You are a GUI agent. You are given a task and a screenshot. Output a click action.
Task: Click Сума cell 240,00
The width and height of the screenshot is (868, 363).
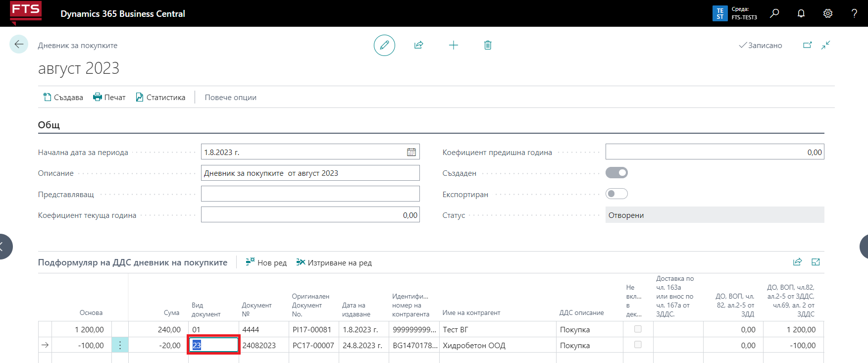pos(158,329)
